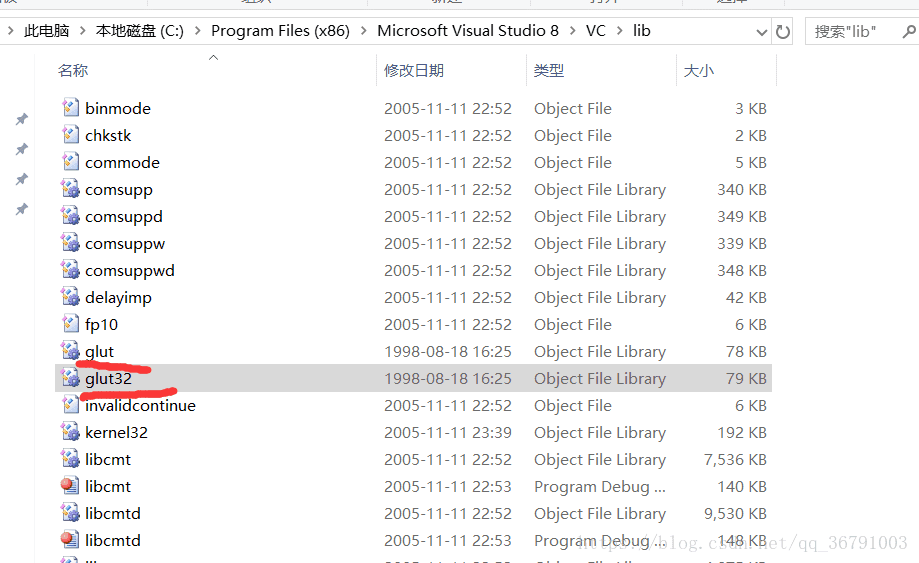The width and height of the screenshot is (919, 563).
Task: Select the glut file name
Action: [100, 352]
